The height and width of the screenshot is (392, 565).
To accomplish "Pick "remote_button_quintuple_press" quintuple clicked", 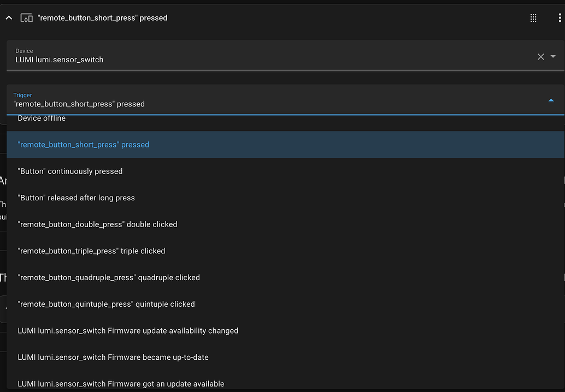I will click(x=107, y=304).
